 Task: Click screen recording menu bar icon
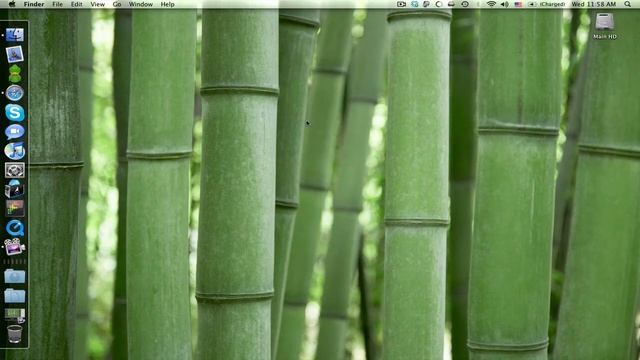coord(401,4)
